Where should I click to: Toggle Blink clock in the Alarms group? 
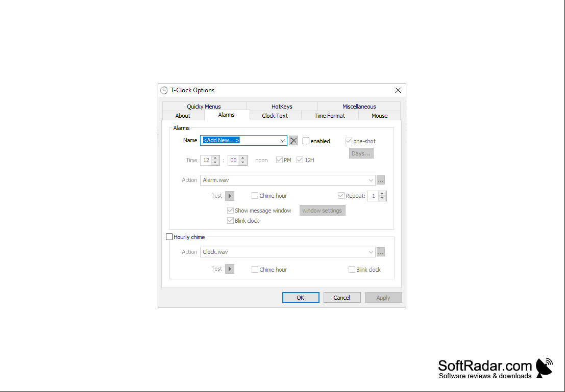tap(230, 221)
